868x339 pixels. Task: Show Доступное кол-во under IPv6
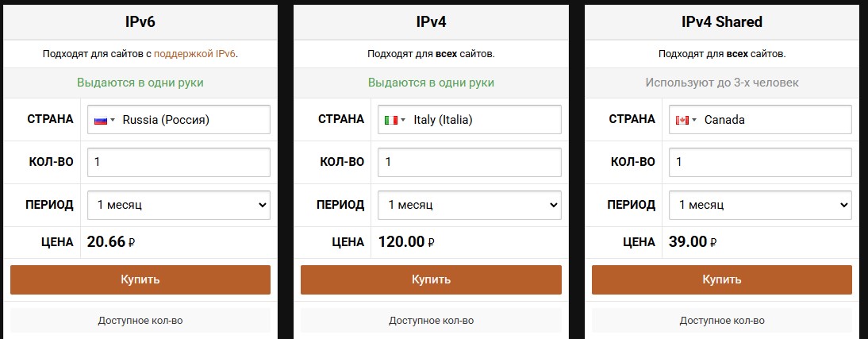(x=140, y=320)
